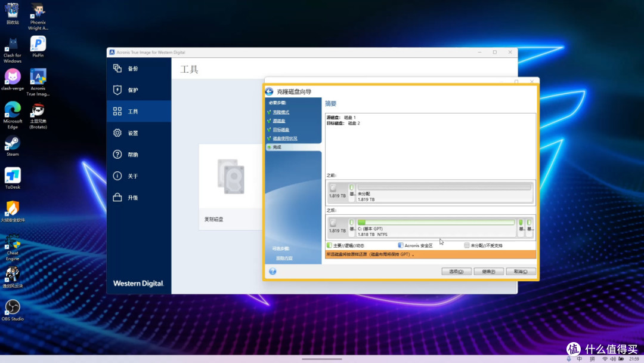Open the 磁盘使用状况 step link
This screenshot has width=644, height=363.
(285, 139)
